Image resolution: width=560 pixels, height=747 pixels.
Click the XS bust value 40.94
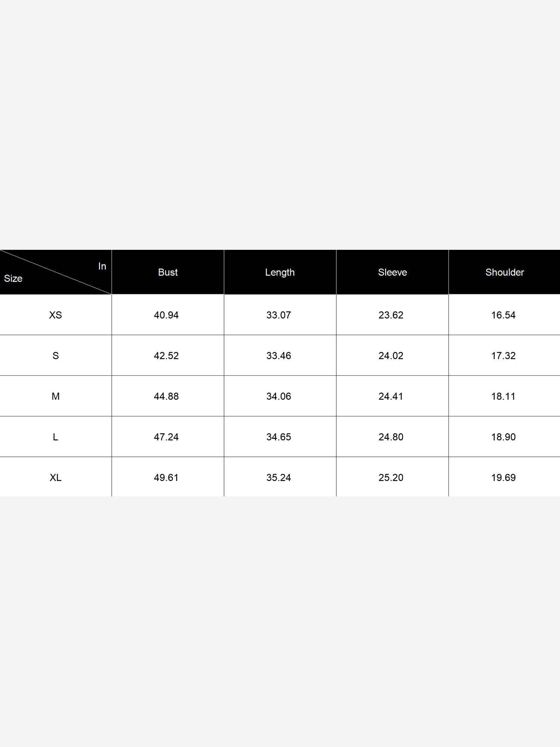tap(166, 315)
